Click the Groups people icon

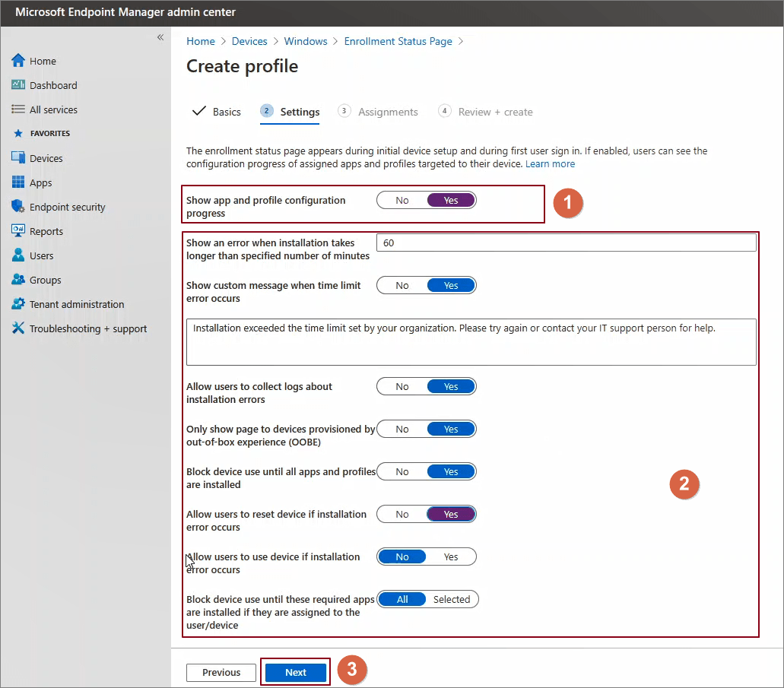18,280
